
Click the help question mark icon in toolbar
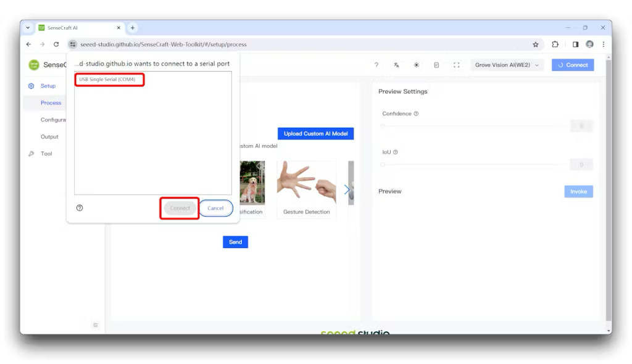(x=376, y=65)
